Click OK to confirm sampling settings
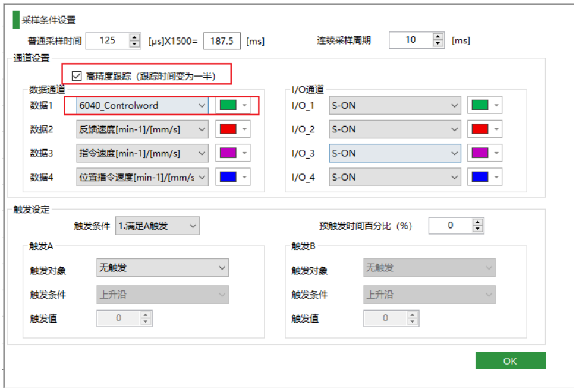Image resolution: width=576 pixels, height=392 pixels. pos(510,361)
